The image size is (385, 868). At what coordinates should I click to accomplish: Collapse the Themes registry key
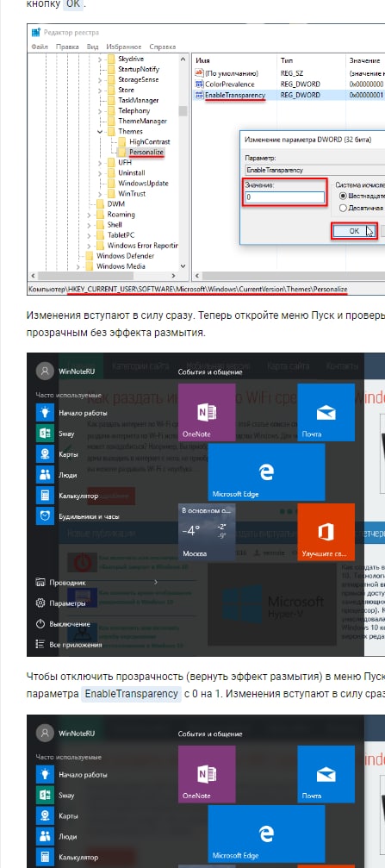click(100, 131)
